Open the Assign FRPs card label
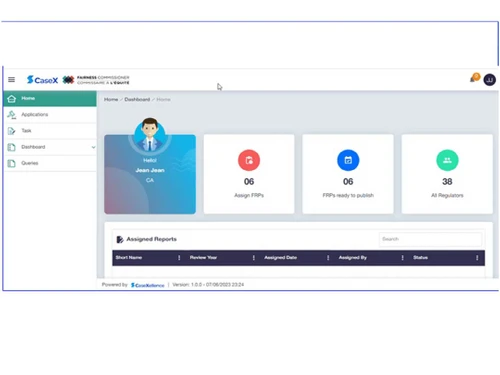 (x=249, y=195)
